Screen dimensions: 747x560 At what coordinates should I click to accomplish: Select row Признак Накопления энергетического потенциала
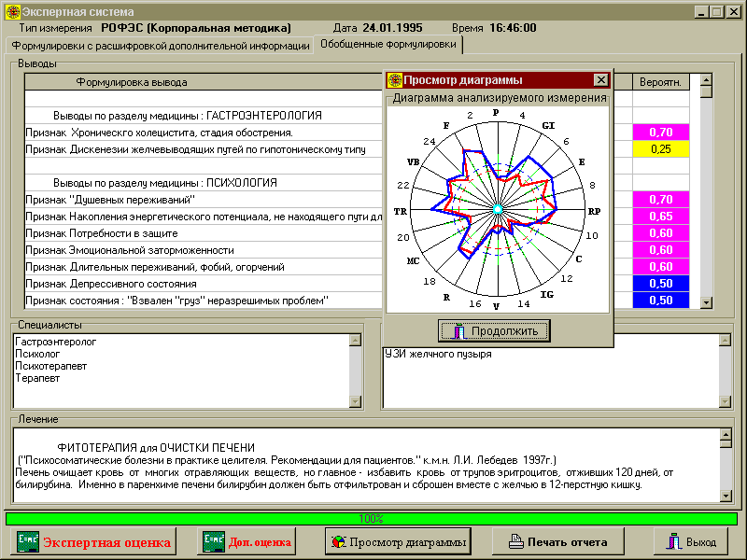[204, 217]
